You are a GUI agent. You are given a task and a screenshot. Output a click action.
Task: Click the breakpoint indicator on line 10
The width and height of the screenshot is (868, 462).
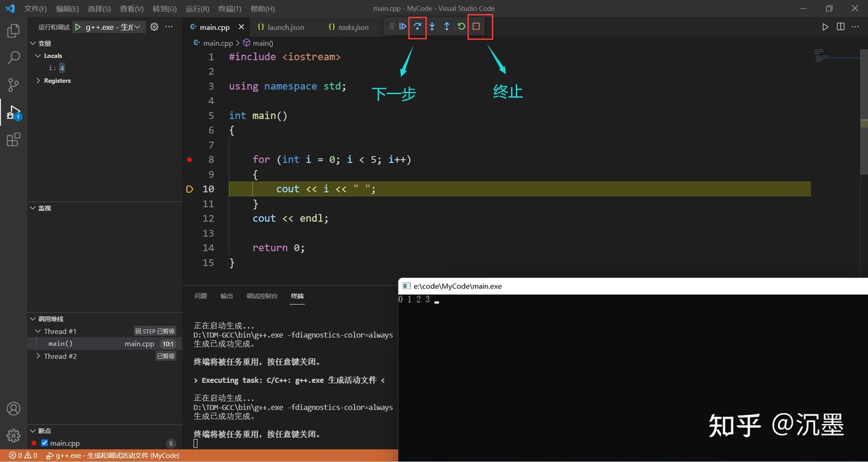pos(189,189)
